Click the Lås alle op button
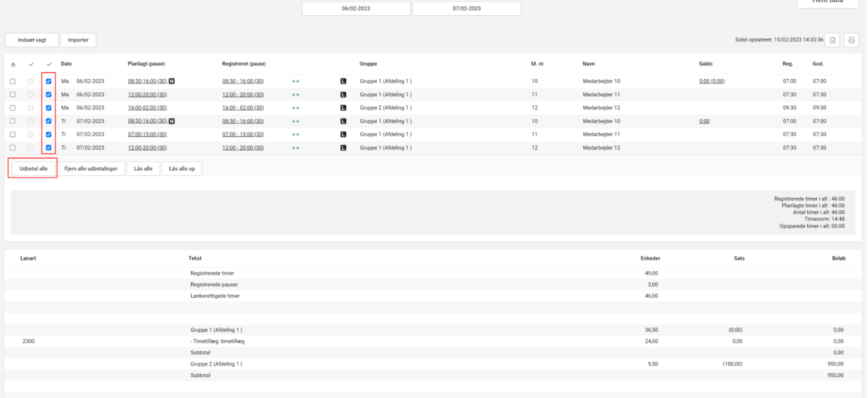The image size is (868, 398). (x=182, y=169)
